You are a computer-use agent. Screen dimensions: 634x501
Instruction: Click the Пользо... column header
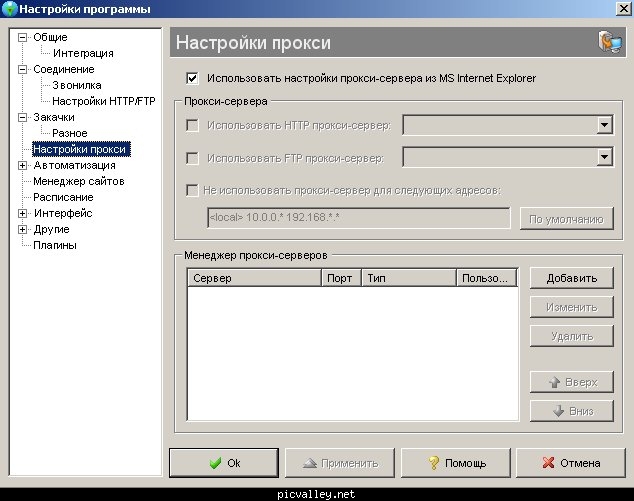[x=487, y=278]
